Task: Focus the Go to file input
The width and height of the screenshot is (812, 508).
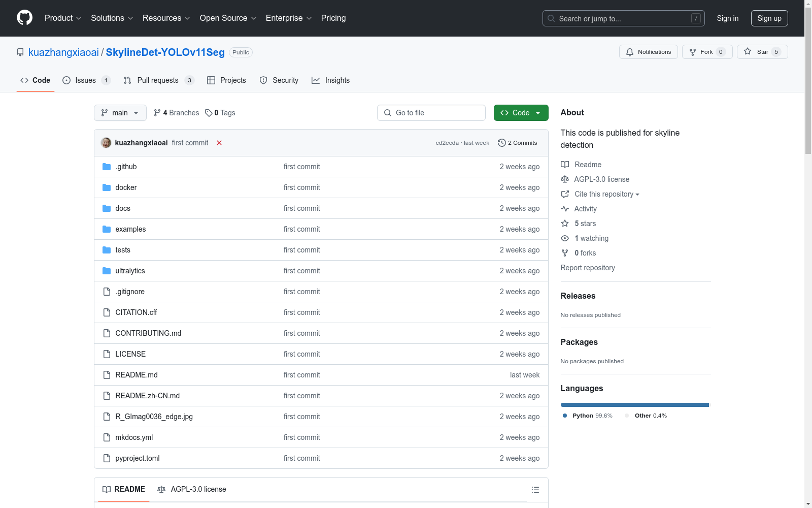Action: 431,113
